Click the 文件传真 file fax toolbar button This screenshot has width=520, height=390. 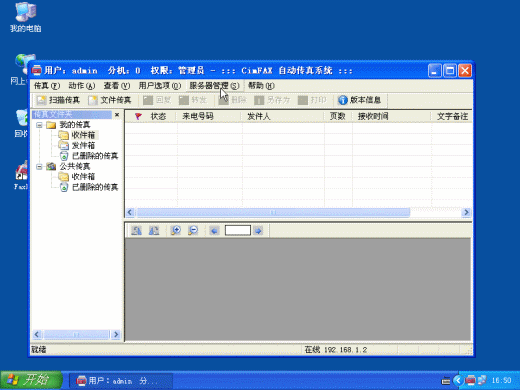pos(110,100)
